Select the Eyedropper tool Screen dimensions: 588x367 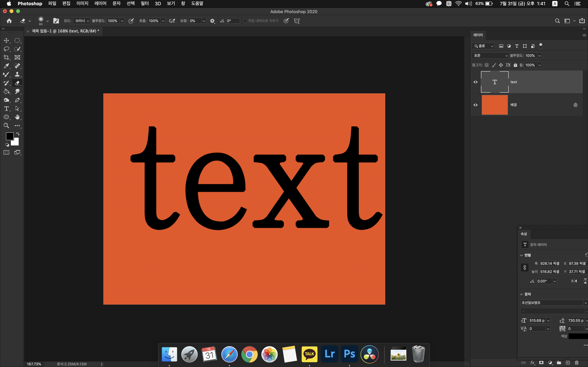7,66
